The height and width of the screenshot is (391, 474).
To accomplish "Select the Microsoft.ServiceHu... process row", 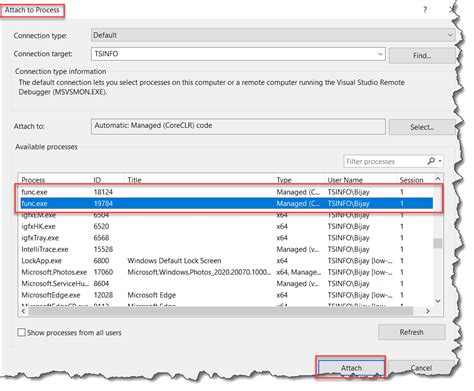I will [227, 284].
